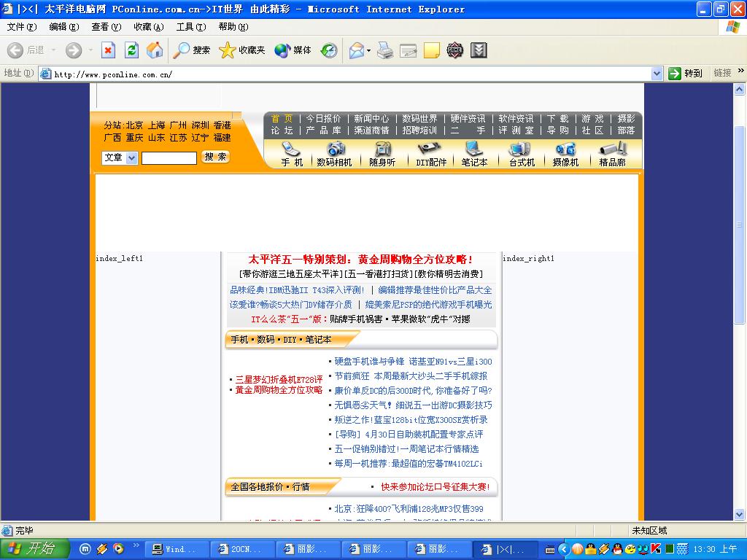The image size is (747, 560).
Task: Open the 文件(F) File menu
Action: 22,27
